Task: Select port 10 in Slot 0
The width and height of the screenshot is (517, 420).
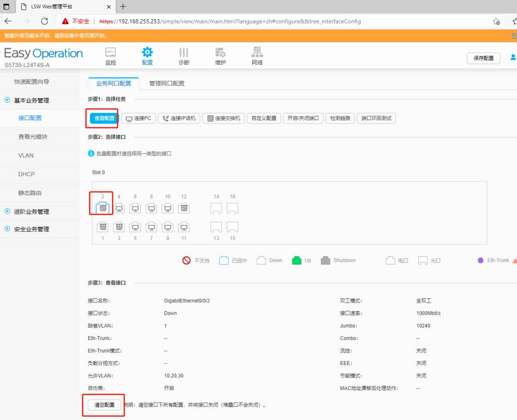Action: 168,208
